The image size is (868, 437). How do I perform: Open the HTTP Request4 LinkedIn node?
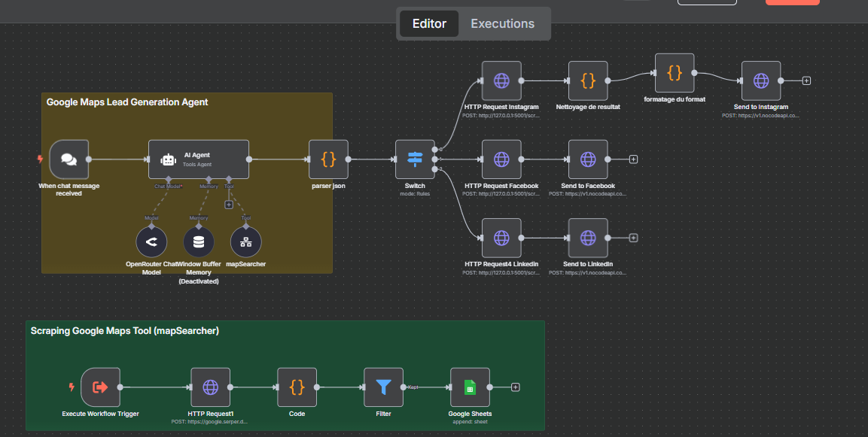pyautogui.click(x=501, y=238)
